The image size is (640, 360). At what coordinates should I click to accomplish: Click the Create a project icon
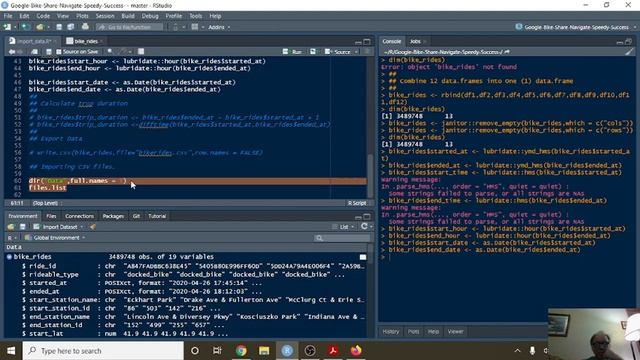(26, 27)
